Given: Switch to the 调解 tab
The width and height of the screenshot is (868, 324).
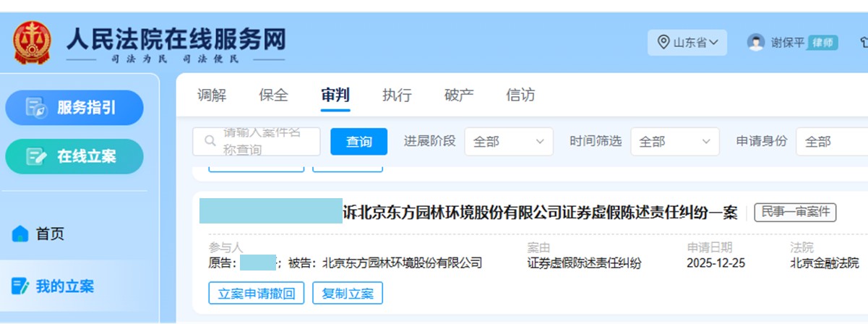Looking at the screenshot, I should (x=212, y=95).
